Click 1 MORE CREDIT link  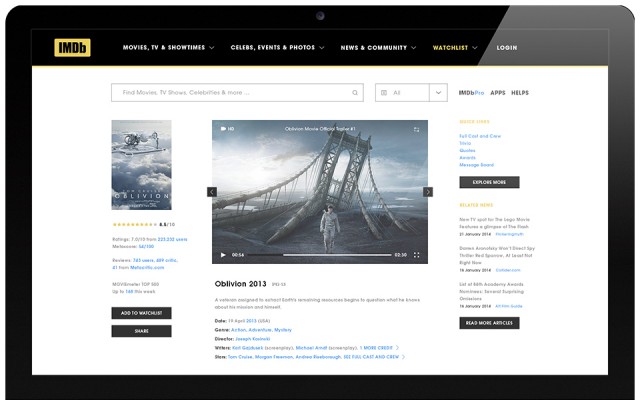pos(376,348)
